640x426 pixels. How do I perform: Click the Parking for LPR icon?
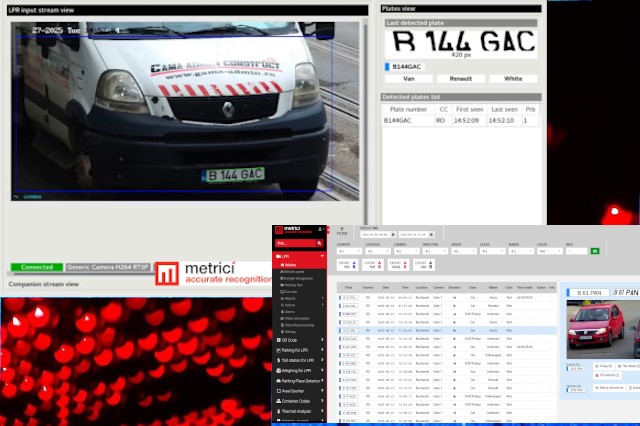[x=278, y=350]
